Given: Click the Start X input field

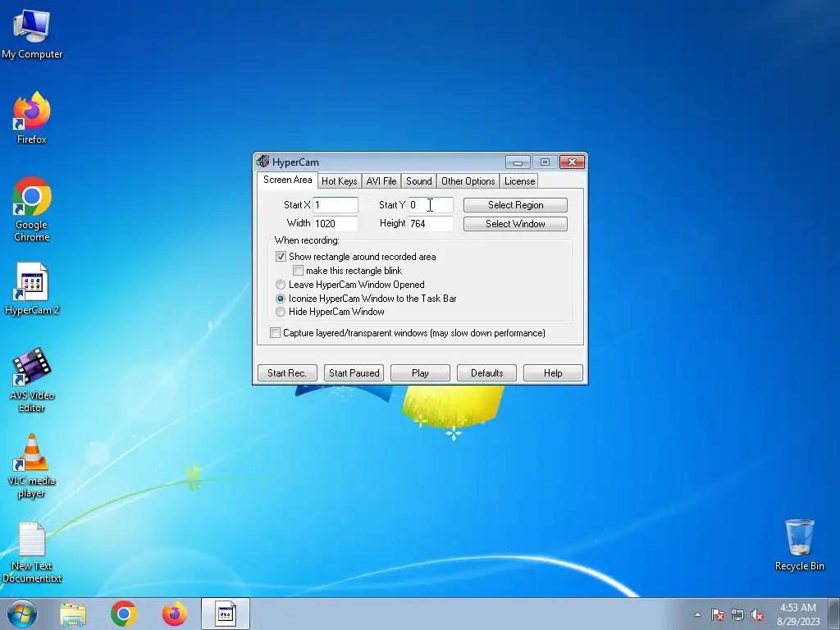Looking at the screenshot, I should [336, 205].
